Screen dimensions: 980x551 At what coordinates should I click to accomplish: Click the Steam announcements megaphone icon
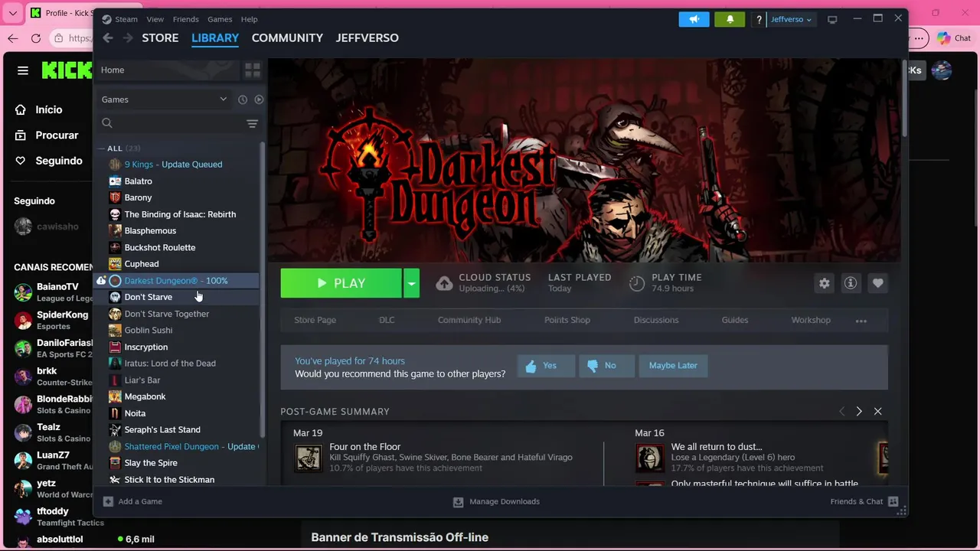click(694, 19)
